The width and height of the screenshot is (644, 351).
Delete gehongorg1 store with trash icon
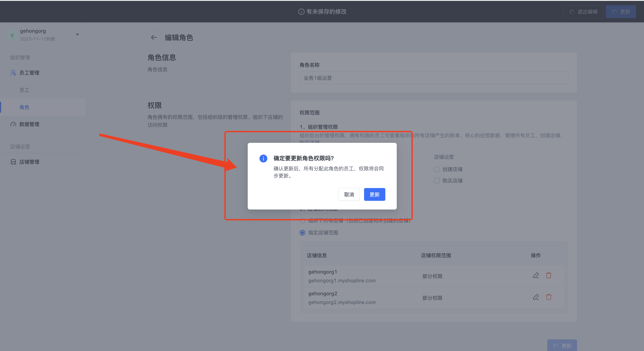[548, 275]
